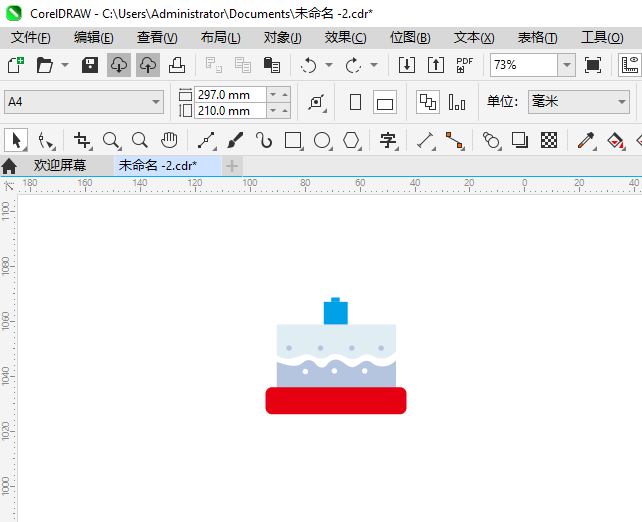Click the cloud upload icon
Viewport: 642px width, 522px height.
pos(148,65)
